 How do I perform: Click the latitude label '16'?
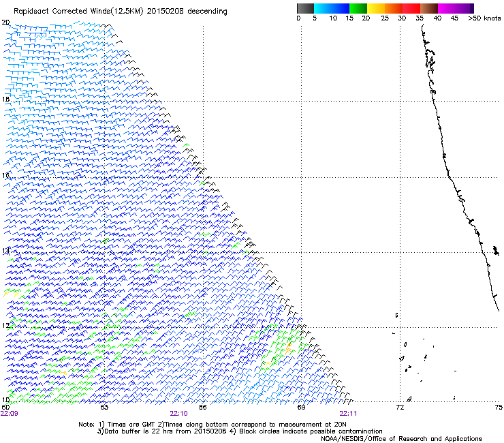point(5,175)
